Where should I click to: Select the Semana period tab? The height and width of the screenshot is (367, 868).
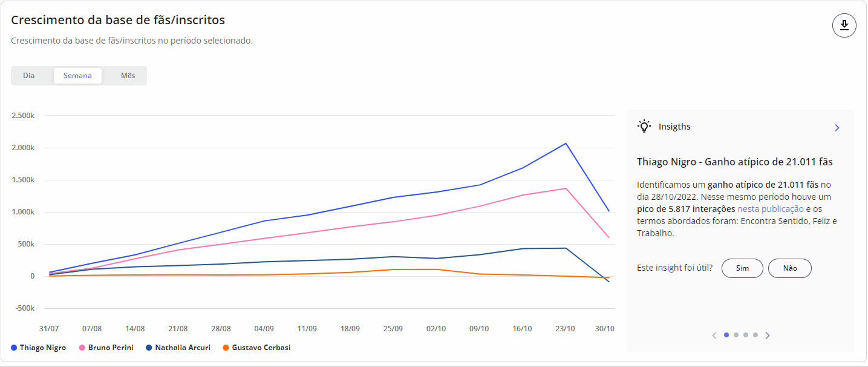pos(77,76)
